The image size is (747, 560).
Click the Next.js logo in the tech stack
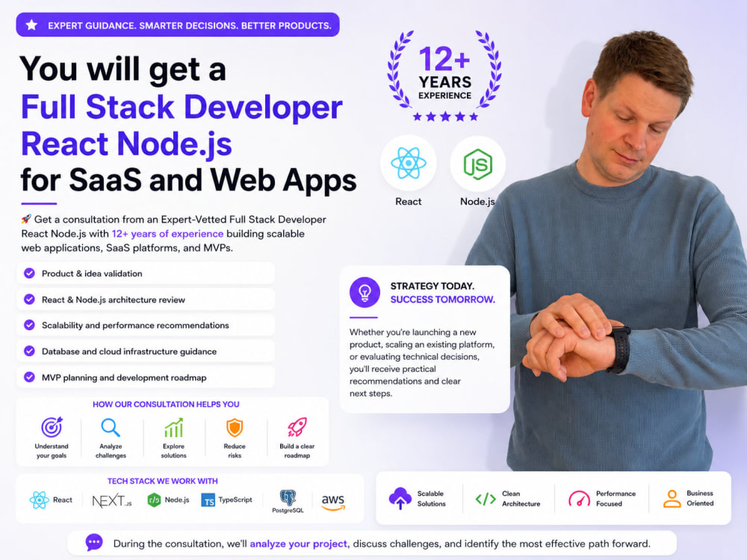pos(111,500)
